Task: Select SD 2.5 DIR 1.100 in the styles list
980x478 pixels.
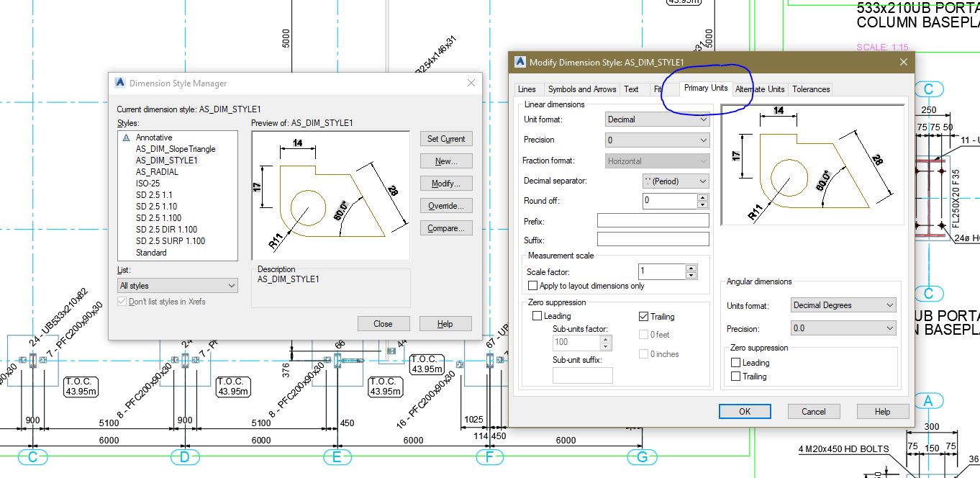Action: [x=166, y=230]
